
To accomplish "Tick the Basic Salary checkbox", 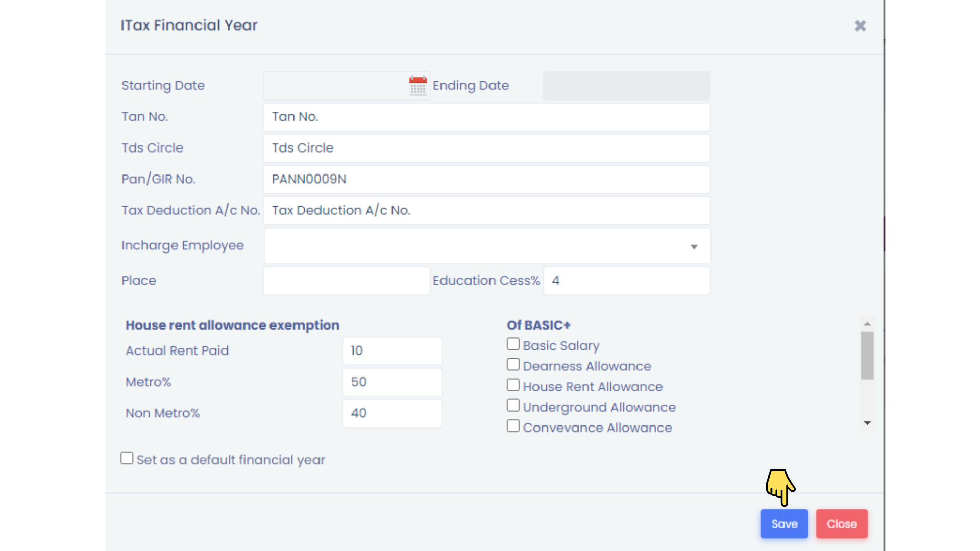I will point(513,344).
